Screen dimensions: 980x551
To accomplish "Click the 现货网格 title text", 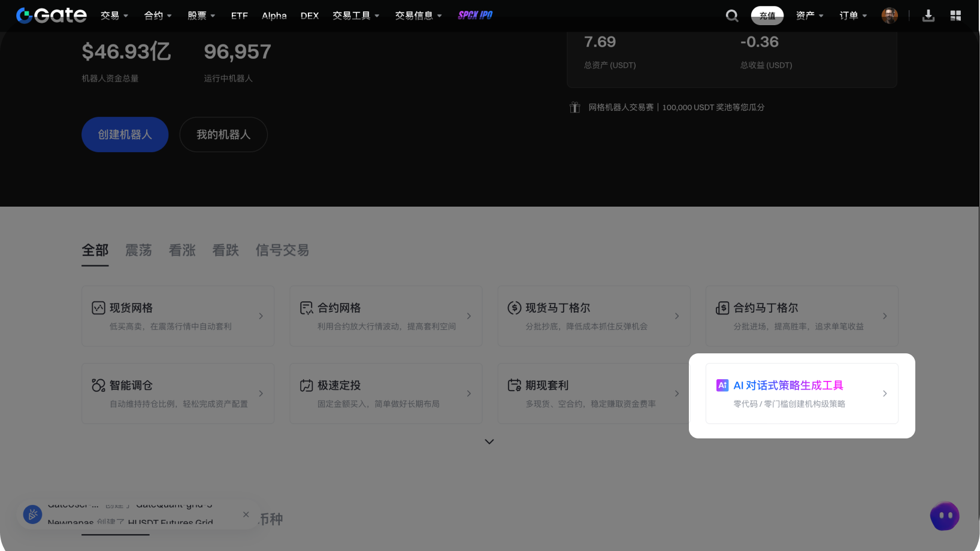I will [x=131, y=308].
